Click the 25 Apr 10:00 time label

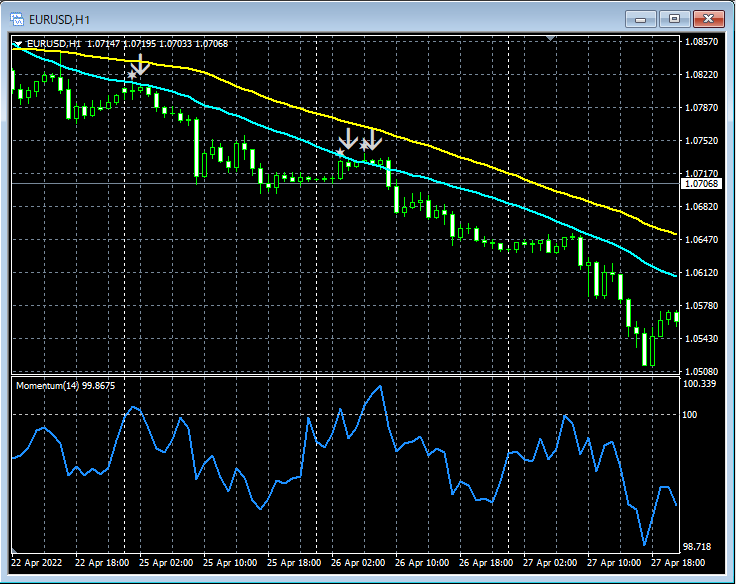230,562
